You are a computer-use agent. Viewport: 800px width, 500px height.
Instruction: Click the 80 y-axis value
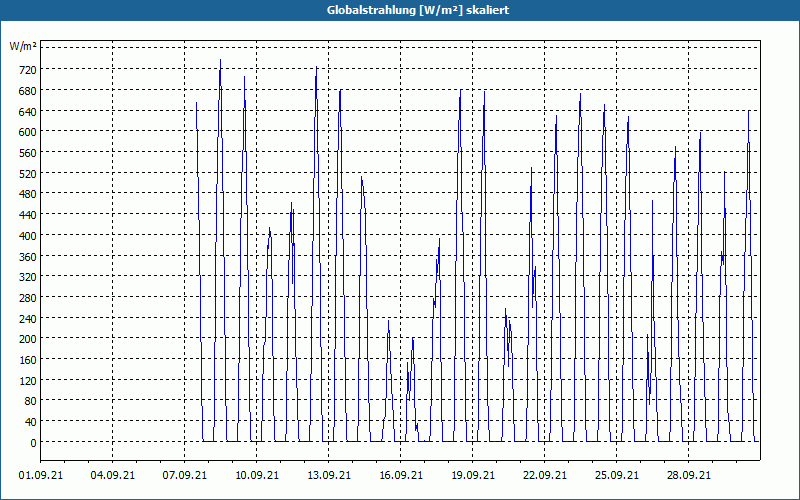pyautogui.click(x=31, y=402)
